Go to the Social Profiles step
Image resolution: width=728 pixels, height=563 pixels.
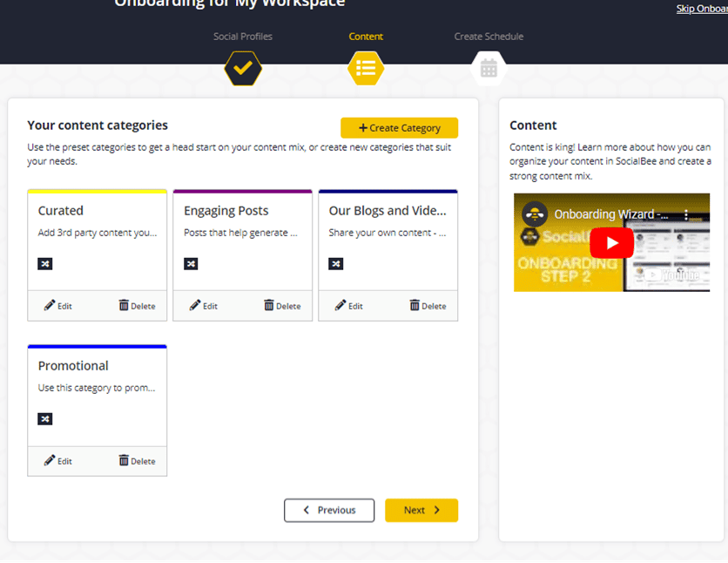tap(243, 37)
